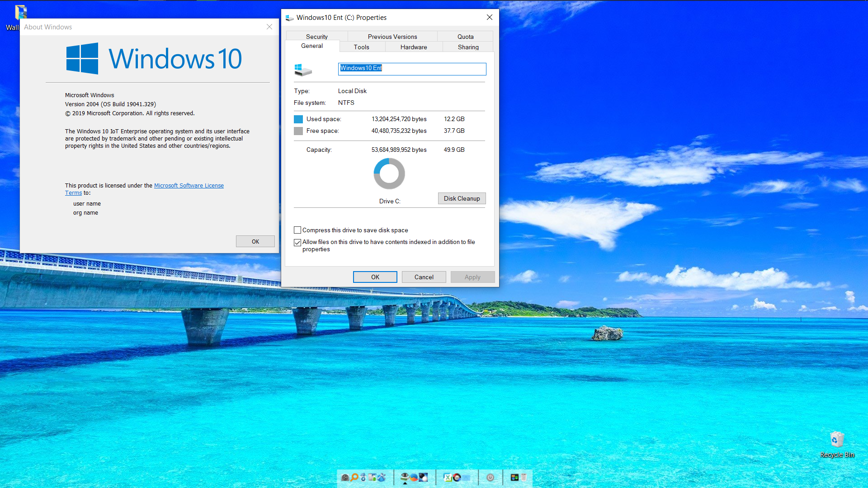The height and width of the screenshot is (488, 868).
Task: Enable Compress this drive checkbox
Action: click(297, 230)
